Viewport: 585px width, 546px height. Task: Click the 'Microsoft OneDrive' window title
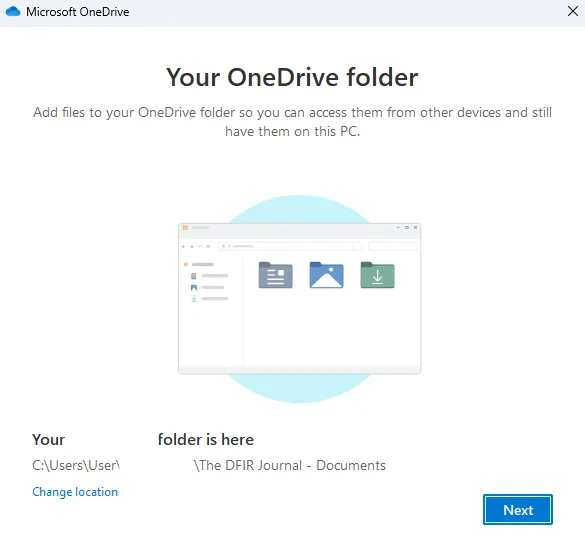[x=78, y=12]
